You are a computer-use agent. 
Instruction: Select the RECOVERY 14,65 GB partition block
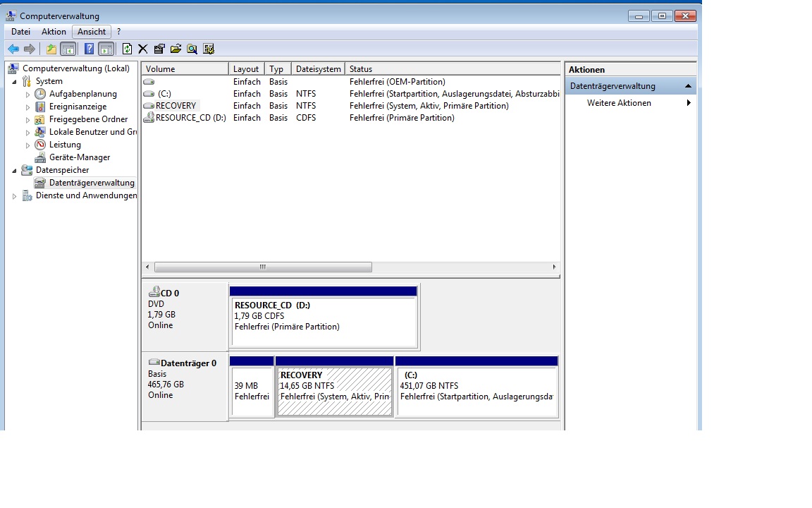pyautogui.click(x=335, y=387)
